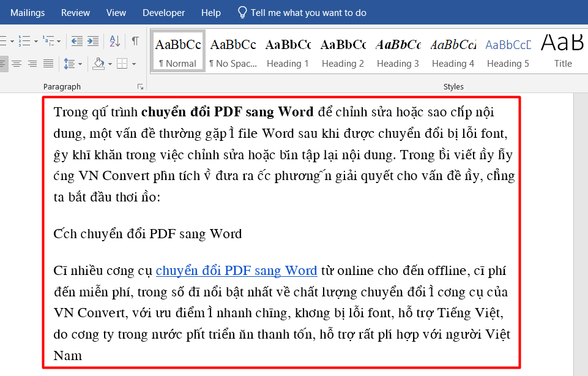Screen dimensions: 588x376
Task: Toggle justify alignment
Action: click(48, 64)
